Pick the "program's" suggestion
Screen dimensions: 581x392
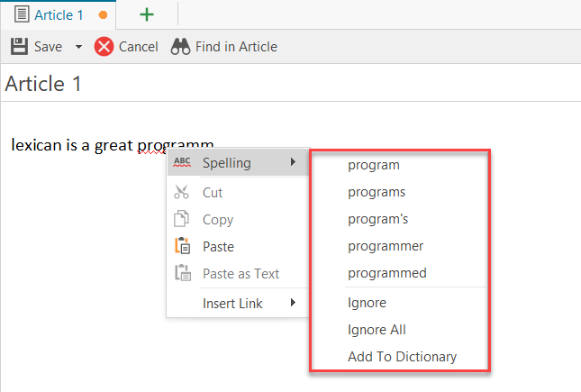click(378, 219)
